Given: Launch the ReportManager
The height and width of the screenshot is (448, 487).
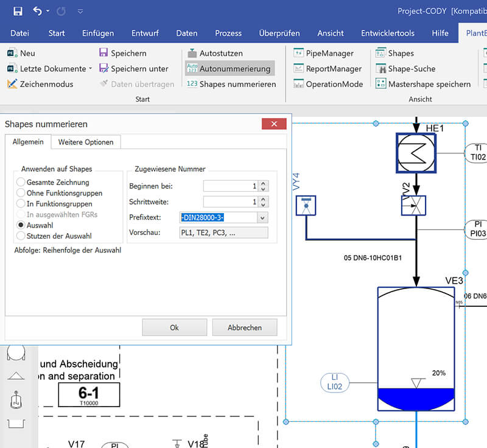Looking at the screenshot, I should click(328, 69).
